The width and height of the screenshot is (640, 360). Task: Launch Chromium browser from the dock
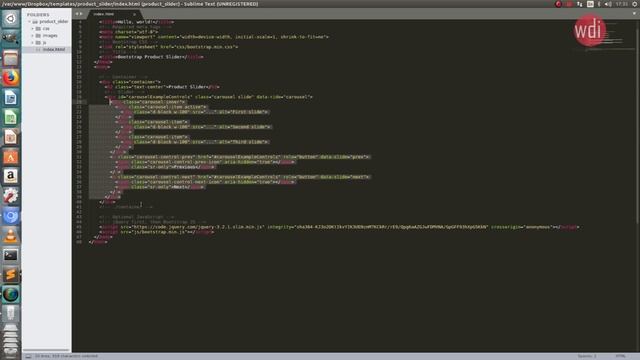pyautogui.click(x=11, y=216)
